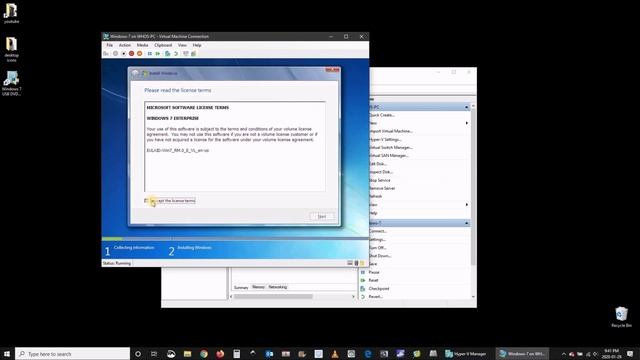Expand the New submenu arrow in Actions
Image resolution: width=640 pixels, height=360 pixels.
467,123
